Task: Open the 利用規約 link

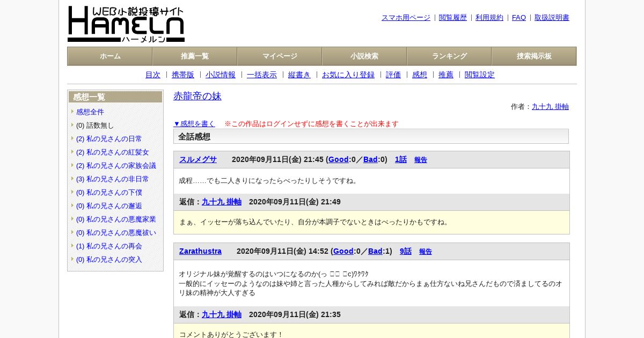Action: 489,17
